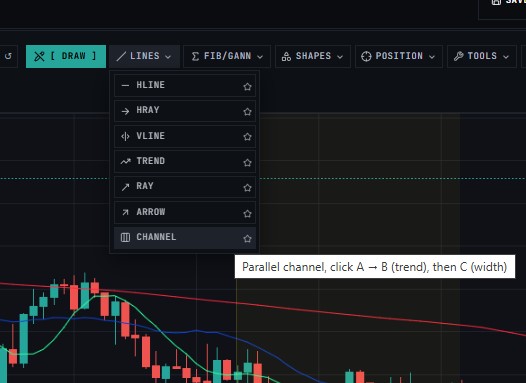Click the chevron next to LINES

pos(168,57)
